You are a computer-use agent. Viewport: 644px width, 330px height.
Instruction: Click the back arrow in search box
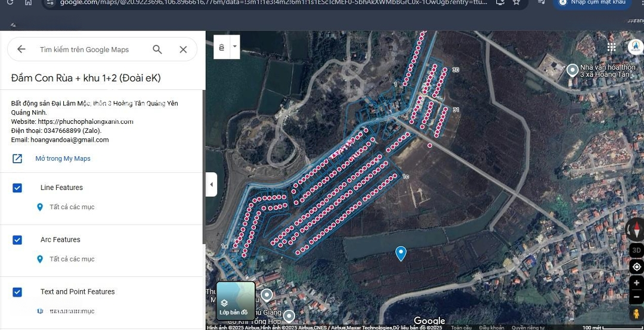21,49
